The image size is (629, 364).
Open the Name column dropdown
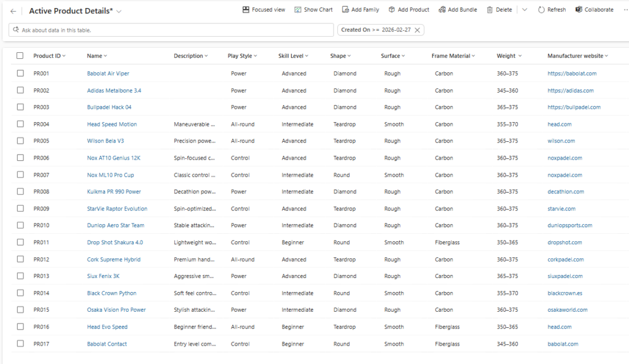[104, 55]
